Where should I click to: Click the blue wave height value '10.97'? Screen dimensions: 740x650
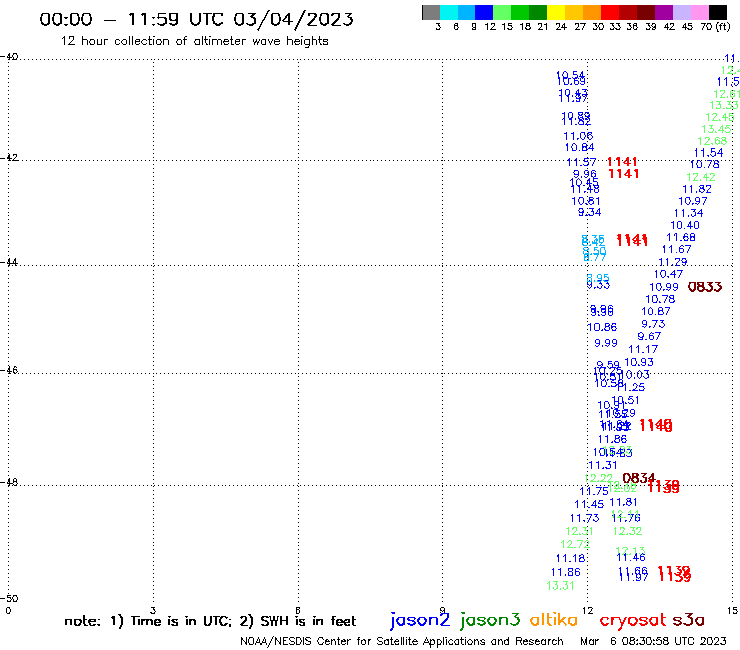pyautogui.click(x=693, y=201)
